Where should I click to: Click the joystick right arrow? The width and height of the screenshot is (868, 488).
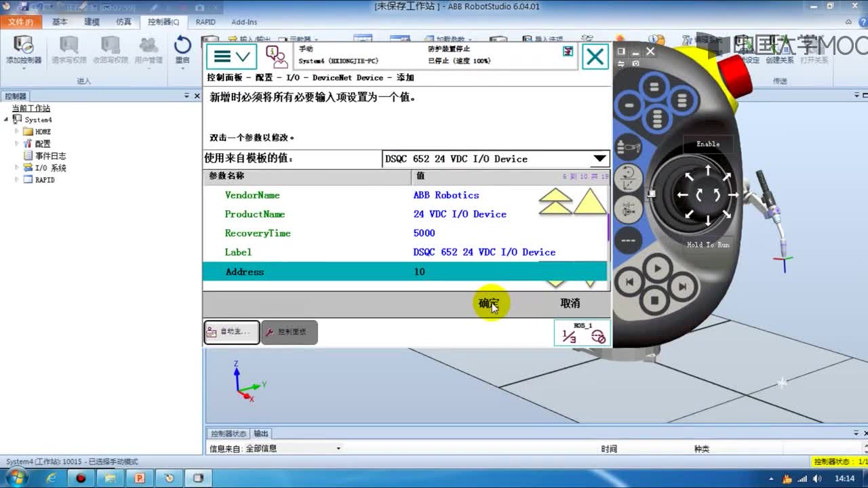coord(733,195)
